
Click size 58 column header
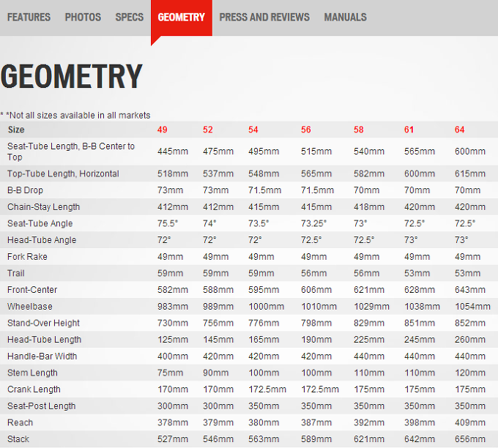[x=359, y=130]
